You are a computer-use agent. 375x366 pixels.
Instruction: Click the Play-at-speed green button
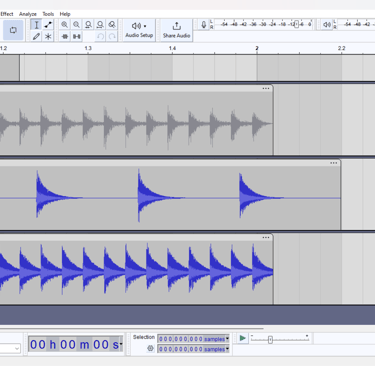(243, 338)
